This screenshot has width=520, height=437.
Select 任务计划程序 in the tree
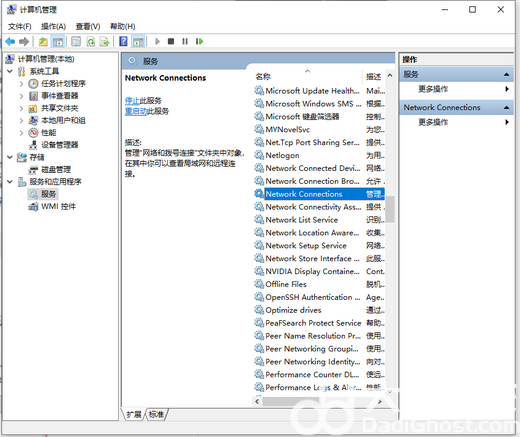point(63,83)
